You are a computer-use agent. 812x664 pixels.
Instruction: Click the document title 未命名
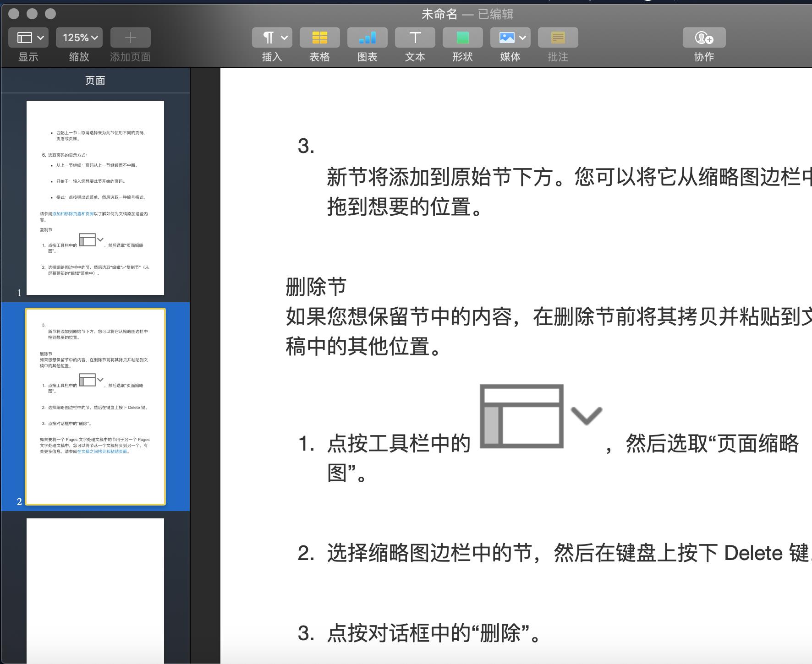439,14
